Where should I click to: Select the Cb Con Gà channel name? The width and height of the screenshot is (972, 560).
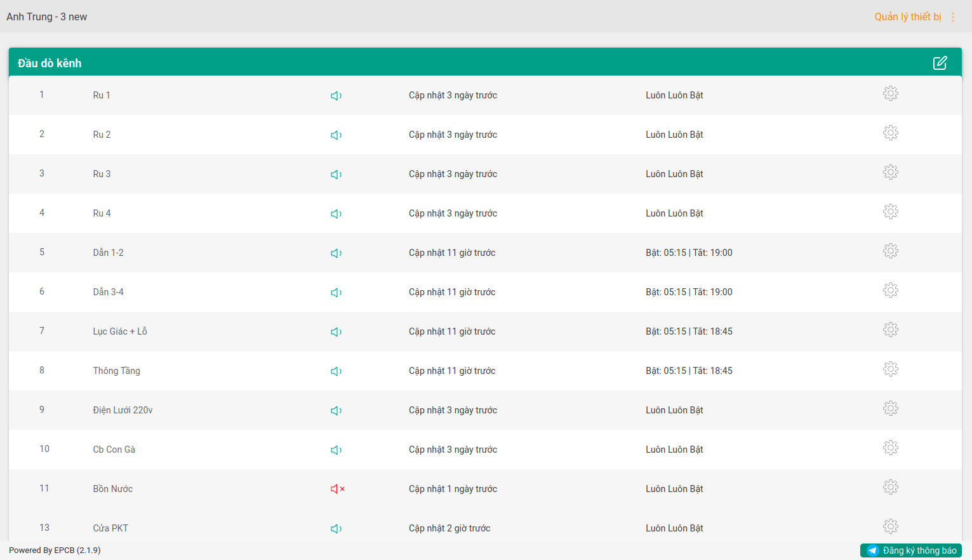point(114,450)
